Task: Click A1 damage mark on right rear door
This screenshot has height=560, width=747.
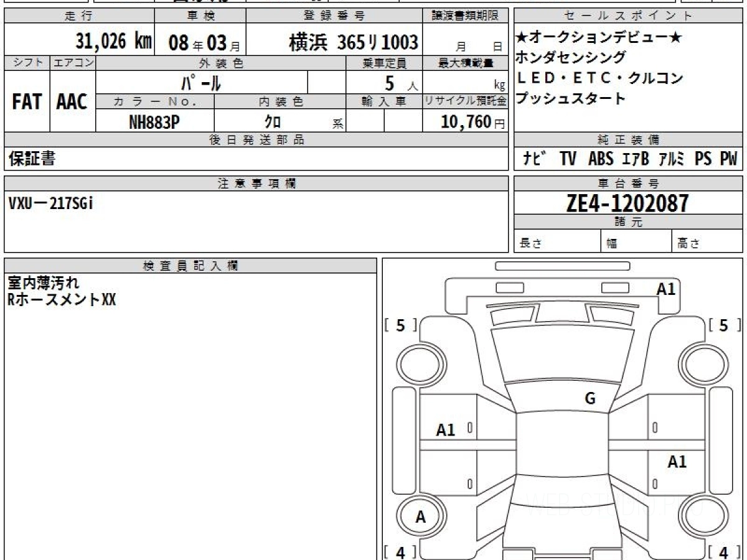Action: pos(677,462)
